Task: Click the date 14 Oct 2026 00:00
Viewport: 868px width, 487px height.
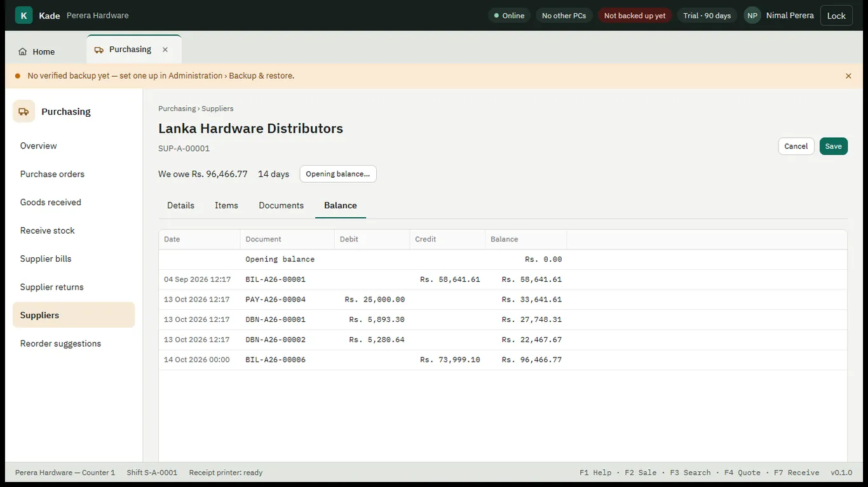Action: 197,359
